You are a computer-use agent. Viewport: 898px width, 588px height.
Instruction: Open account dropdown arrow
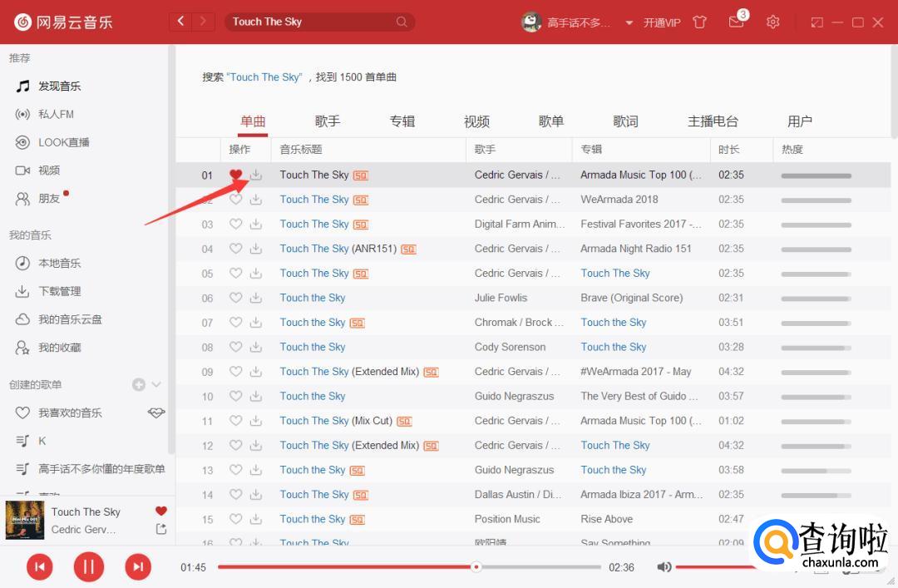(x=629, y=23)
